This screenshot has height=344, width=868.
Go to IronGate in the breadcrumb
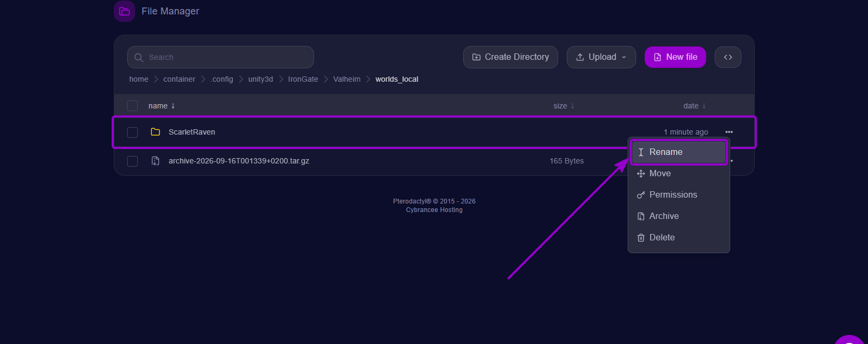[303, 79]
